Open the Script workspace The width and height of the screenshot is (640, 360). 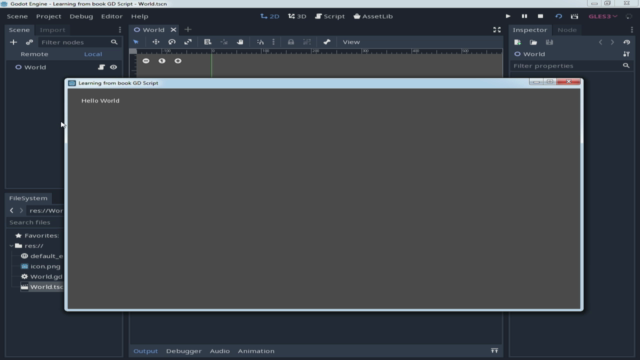(x=330, y=16)
